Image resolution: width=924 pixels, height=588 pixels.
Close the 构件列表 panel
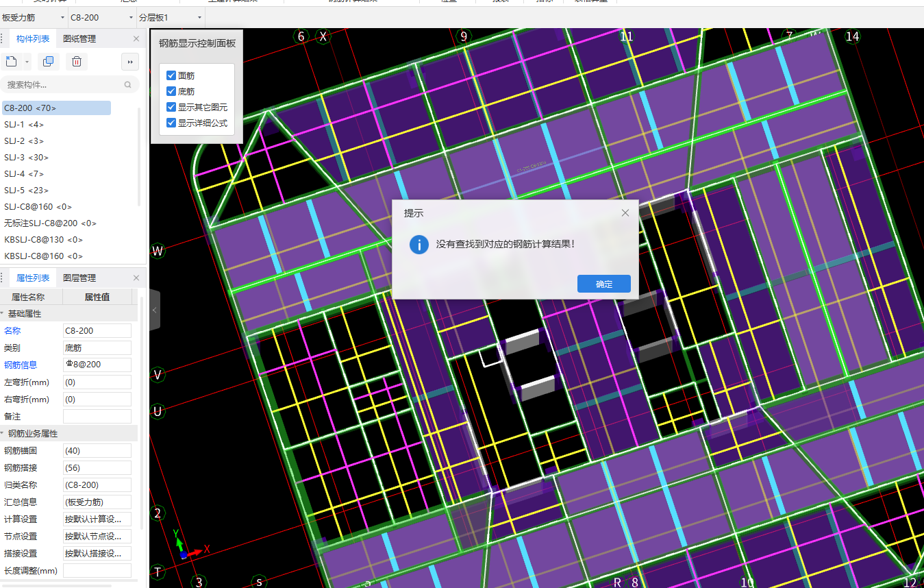pos(136,39)
